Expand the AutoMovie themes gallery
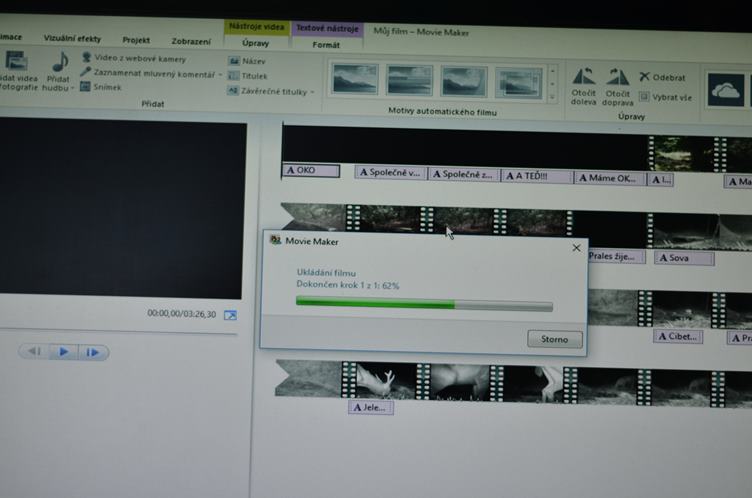Screen dimensions: 752x498 point(552,97)
